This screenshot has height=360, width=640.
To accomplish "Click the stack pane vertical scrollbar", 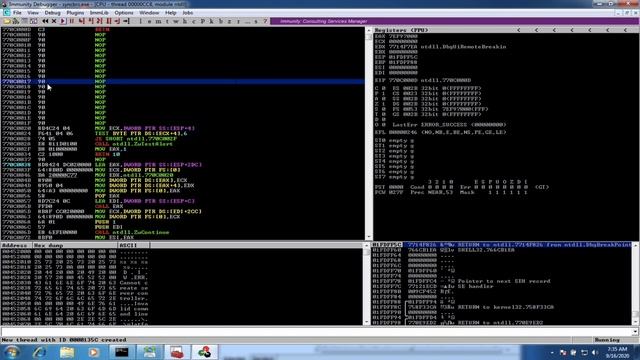I will [635, 284].
